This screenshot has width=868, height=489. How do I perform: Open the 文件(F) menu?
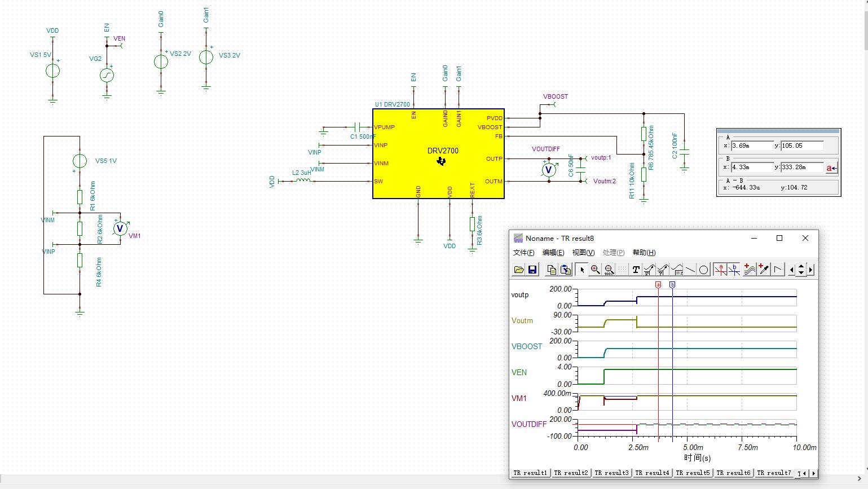click(x=524, y=253)
